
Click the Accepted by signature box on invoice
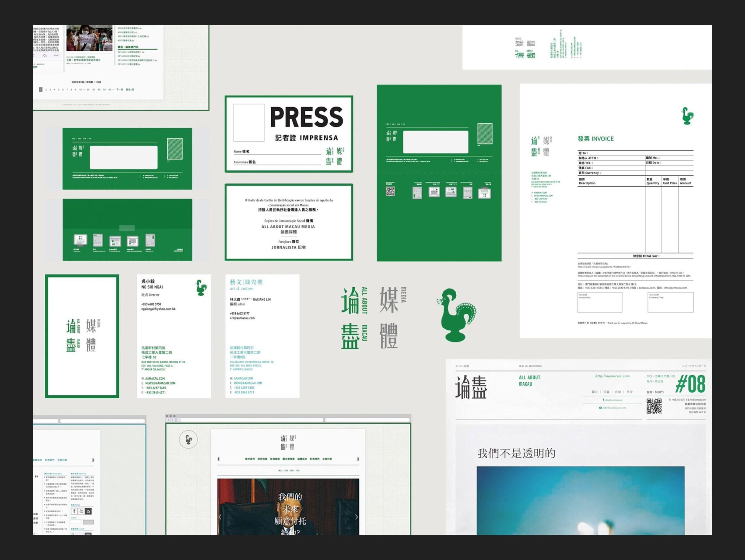click(599, 302)
